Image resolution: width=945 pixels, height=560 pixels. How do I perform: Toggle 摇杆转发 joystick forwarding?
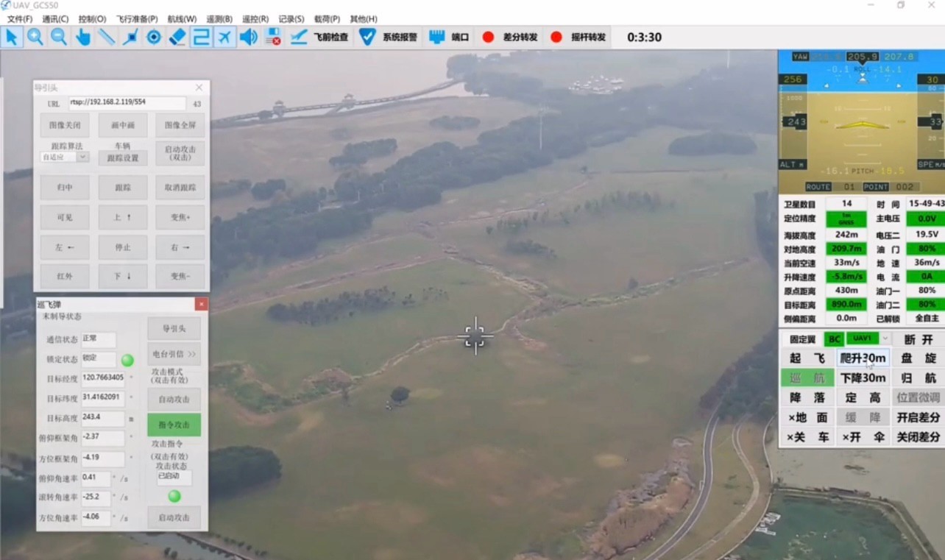click(578, 37)
